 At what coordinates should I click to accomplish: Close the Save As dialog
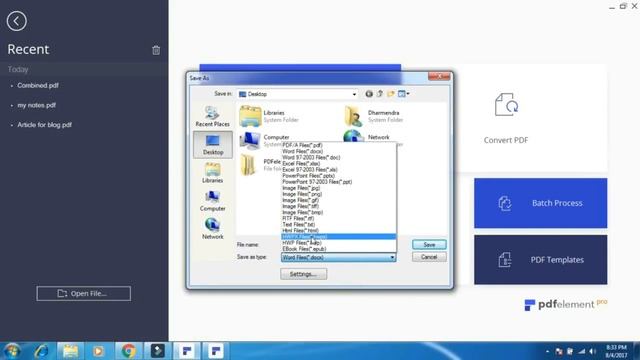pos(439,76)
